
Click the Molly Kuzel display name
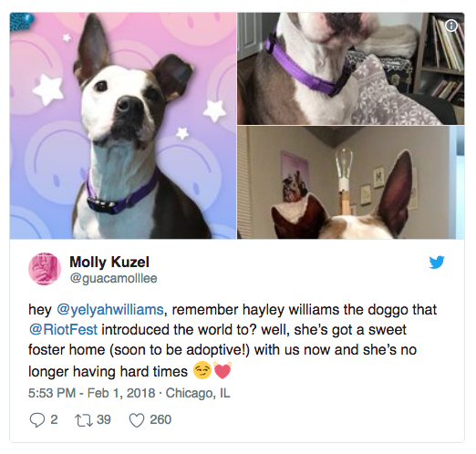click(x=109, y=262)
